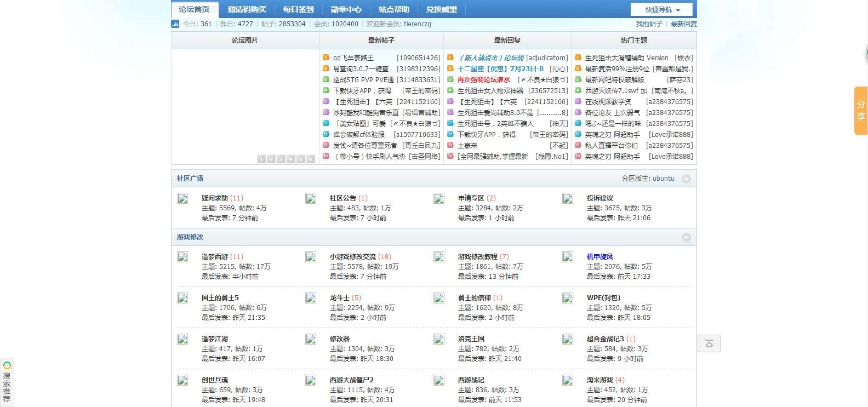Click the forum statistics bar-chart icon
Screen dimensions: 868x407
pos(175,24)
